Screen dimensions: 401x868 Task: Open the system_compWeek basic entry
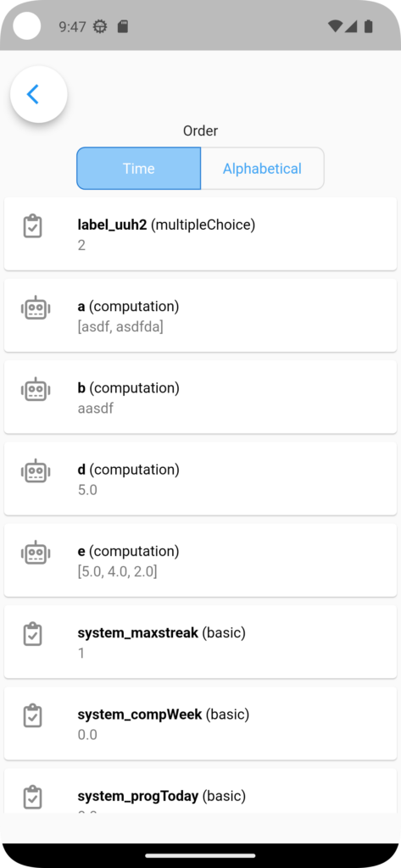(200, 724)
